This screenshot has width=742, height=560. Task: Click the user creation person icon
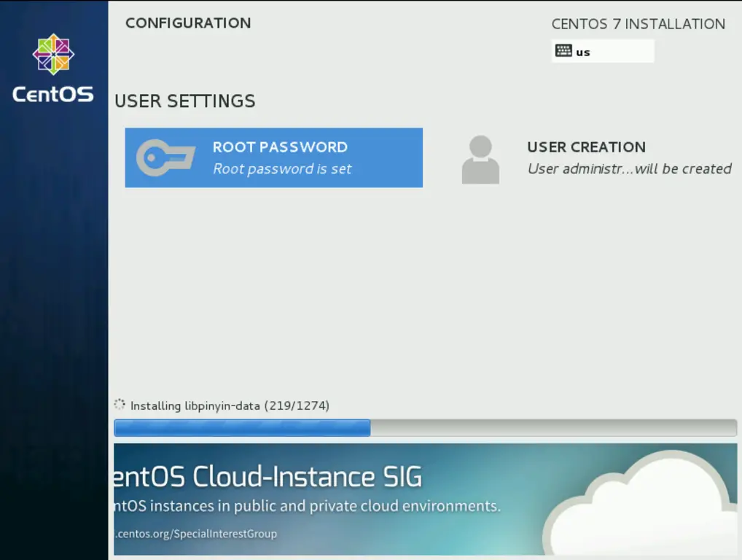(x=480, y=160)
